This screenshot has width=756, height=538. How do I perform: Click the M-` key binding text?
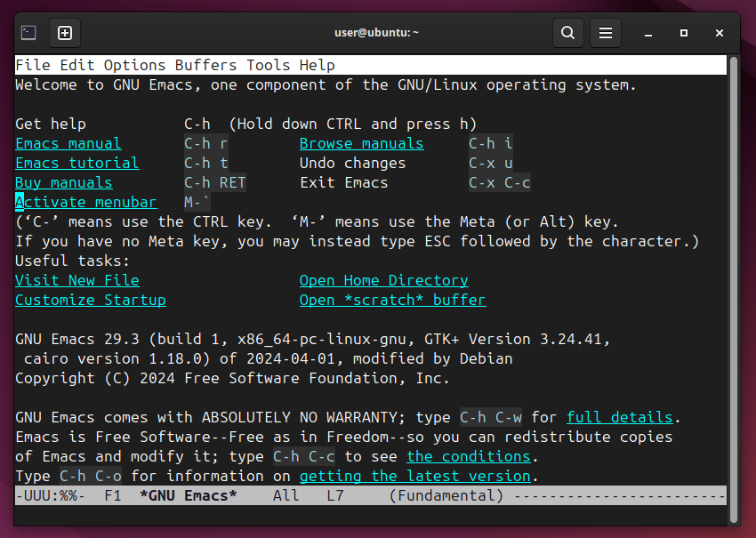coord(197,202)
